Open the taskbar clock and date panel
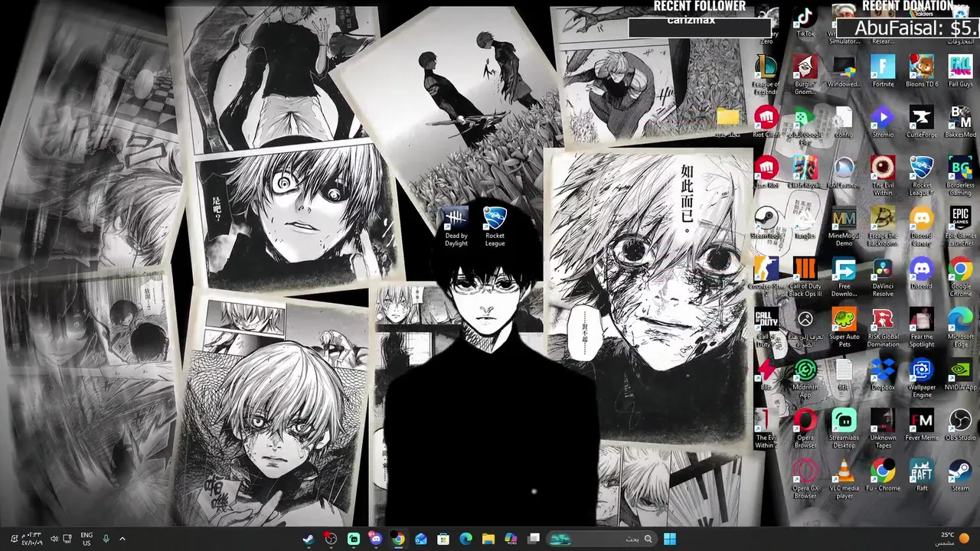Screen dimensions: 980x551 pyautogui.click(x=31, y=539)
